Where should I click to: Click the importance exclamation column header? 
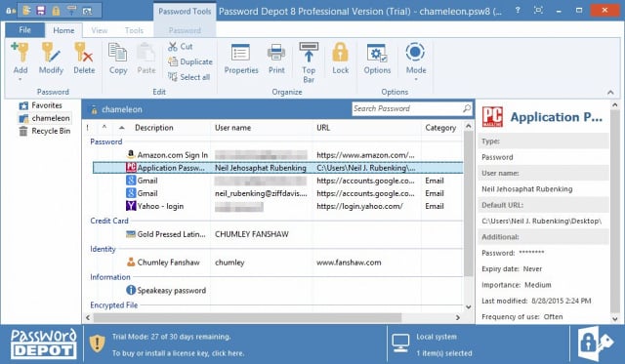pyautogui.click(x=88, y=128)
